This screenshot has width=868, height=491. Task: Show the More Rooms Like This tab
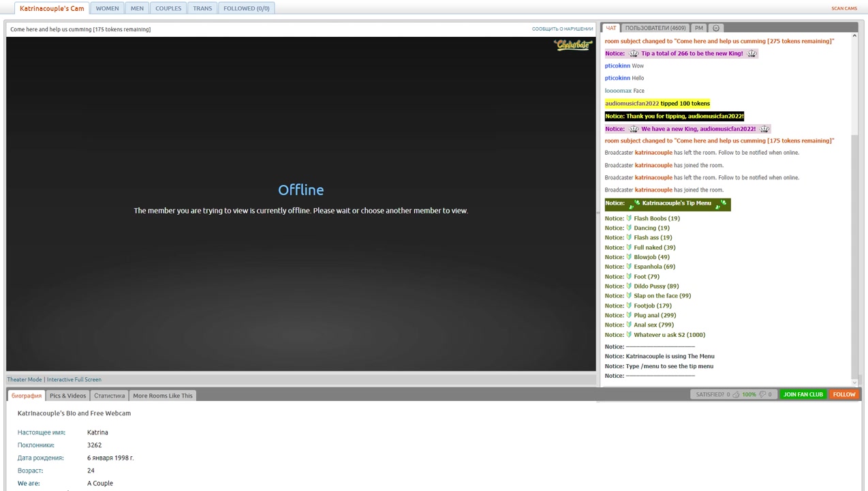point(162,396)
